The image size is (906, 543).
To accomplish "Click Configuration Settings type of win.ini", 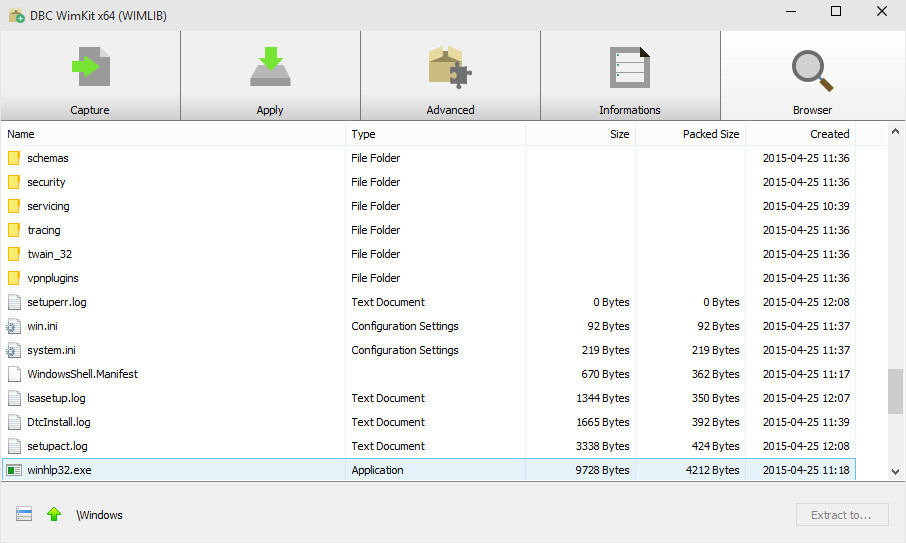I will pyautogui.click(x=404, y=326).
